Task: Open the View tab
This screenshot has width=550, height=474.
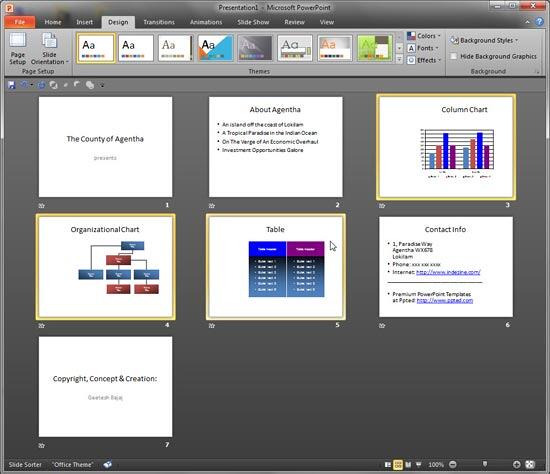Action: [x=327, y=22]
